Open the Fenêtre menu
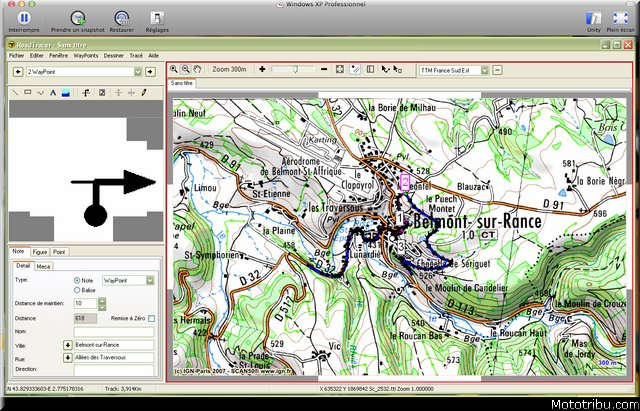Screen dimensions: 640x411 click(58, 56)
